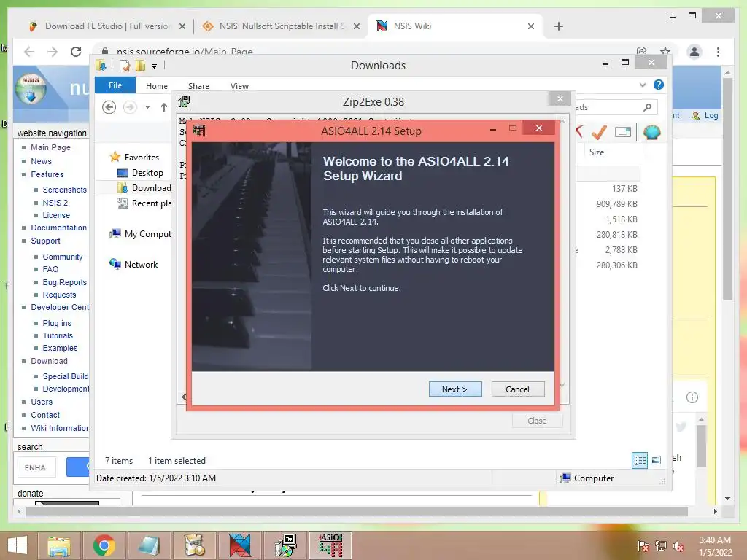The width and height of the screenshot is (747, 560).
Task: Select the 137 KB file row
Action: [x=624, y=189]
